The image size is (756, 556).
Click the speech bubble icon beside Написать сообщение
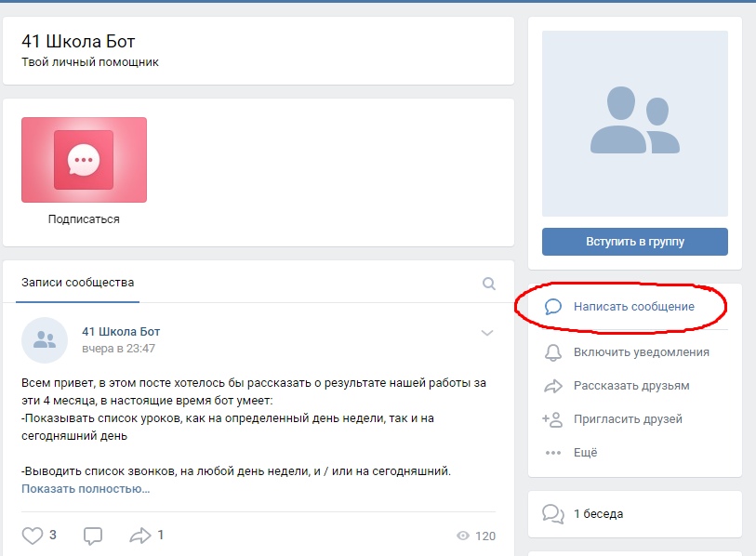pyautogui.click(x=553, y=307)
